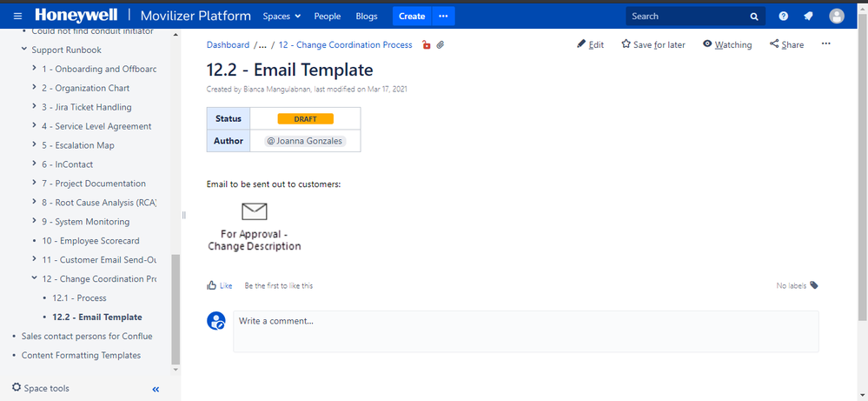Expand 2 - Organization Chart node

pyautogui.click(x=35, y=88)
